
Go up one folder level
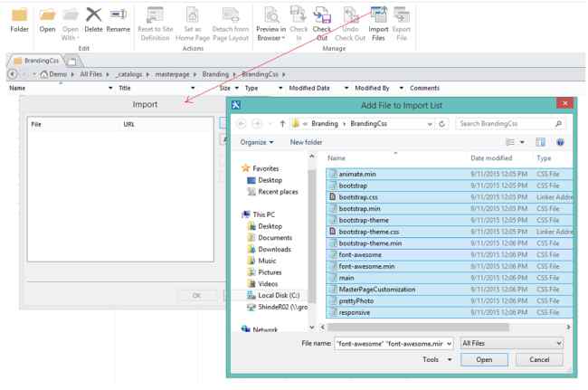tap(282, 124)
